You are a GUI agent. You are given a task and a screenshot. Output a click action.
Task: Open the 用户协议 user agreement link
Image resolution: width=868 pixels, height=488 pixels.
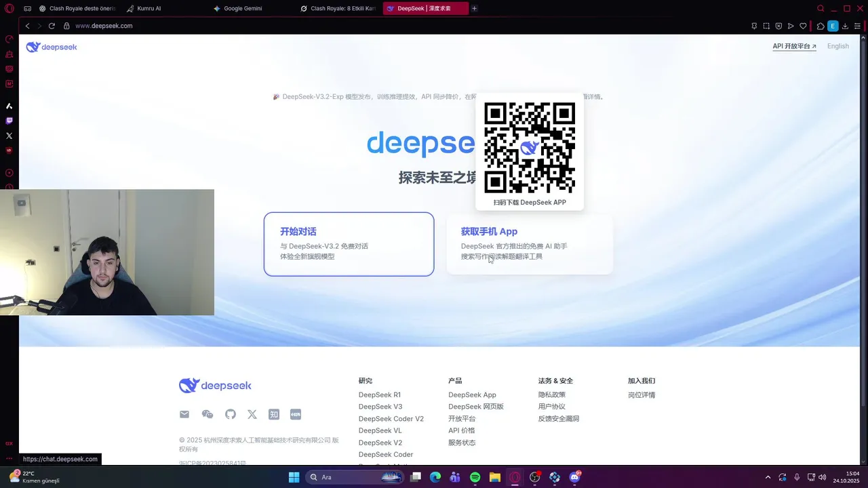point(552,407)
